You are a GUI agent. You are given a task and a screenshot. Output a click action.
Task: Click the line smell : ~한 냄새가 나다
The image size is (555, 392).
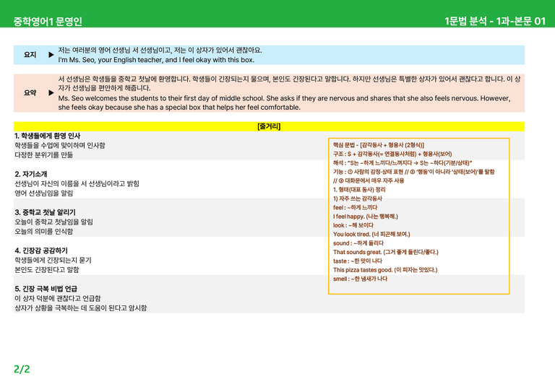[x=360, y=279]
